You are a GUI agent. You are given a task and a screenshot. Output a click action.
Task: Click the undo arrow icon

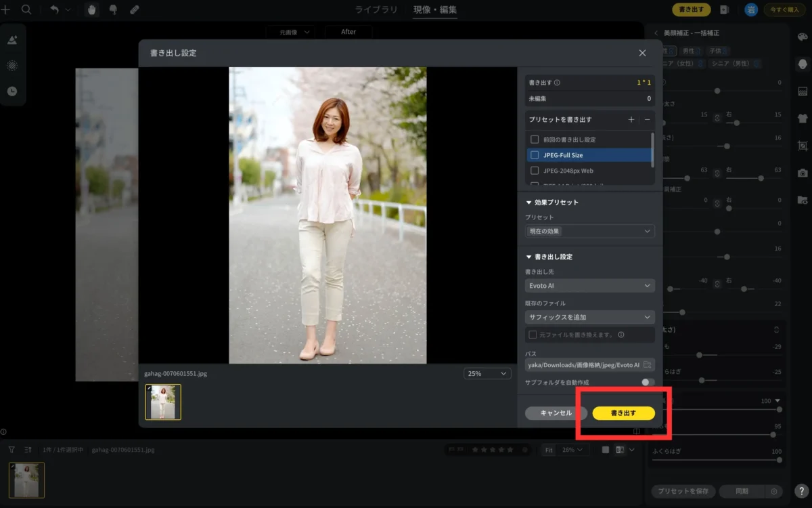pyautogui.click(x=55, y=9)
